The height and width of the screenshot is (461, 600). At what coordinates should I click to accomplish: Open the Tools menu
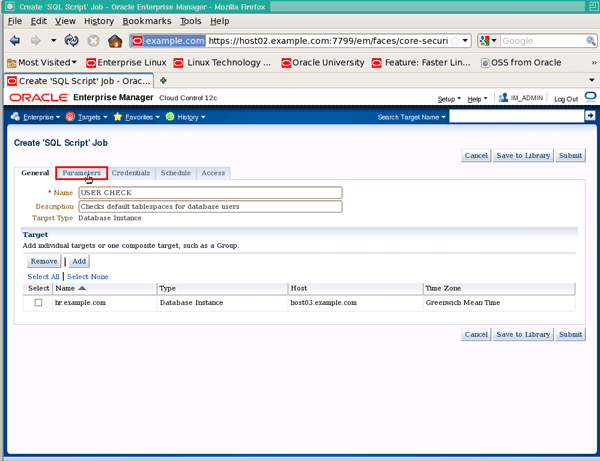click(x=191, y=21)
